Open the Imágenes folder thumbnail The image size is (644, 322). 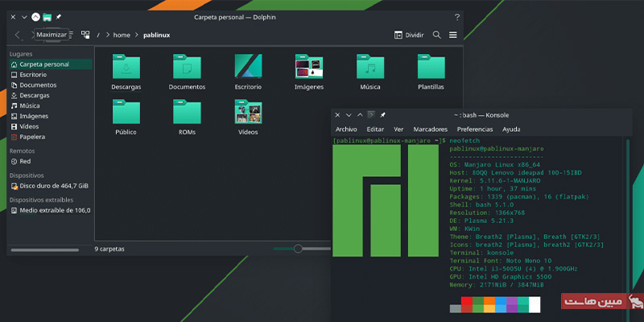point(309,68)
